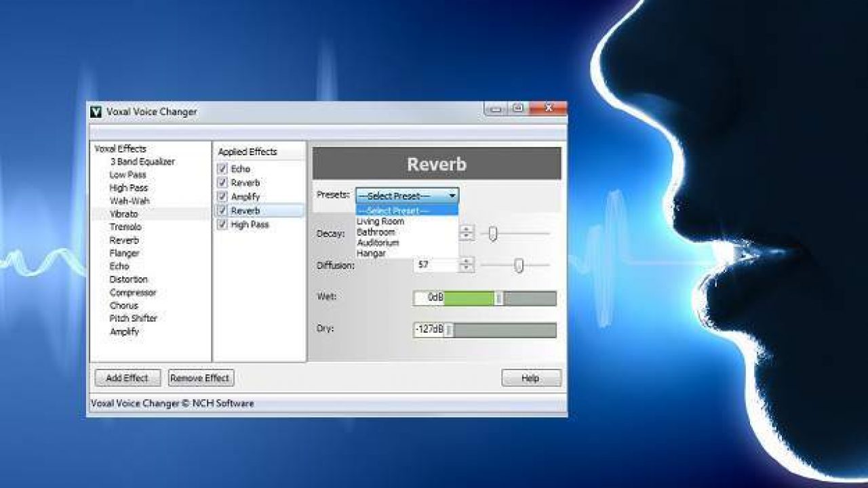
Task: Pick the Tremolo effect
Action: point(125,227)
